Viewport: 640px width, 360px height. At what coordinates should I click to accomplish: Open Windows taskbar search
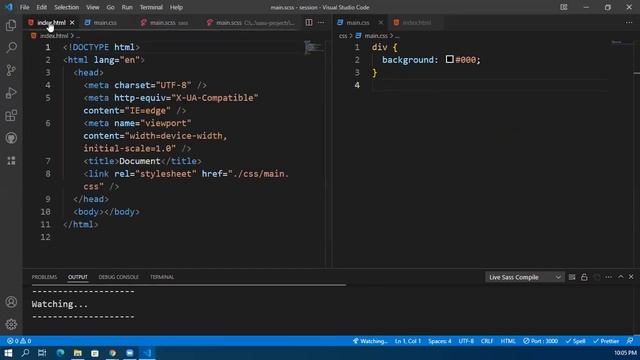pos(25,353)
